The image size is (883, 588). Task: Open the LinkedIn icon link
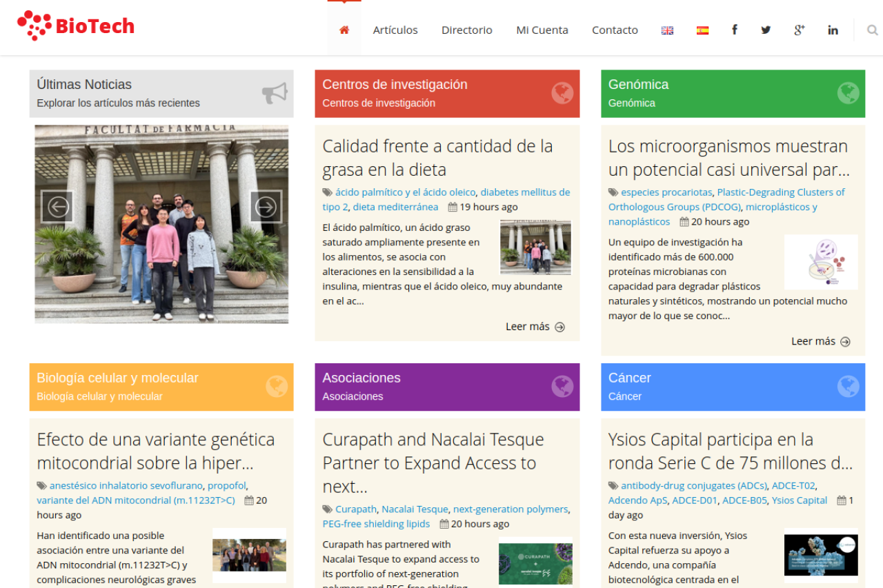click(833, 30)
